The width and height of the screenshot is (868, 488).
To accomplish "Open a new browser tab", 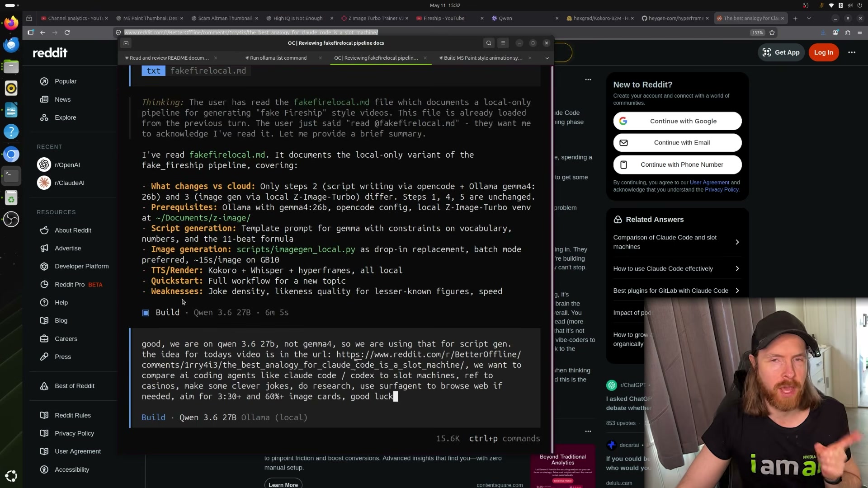I will coord(795,19).
